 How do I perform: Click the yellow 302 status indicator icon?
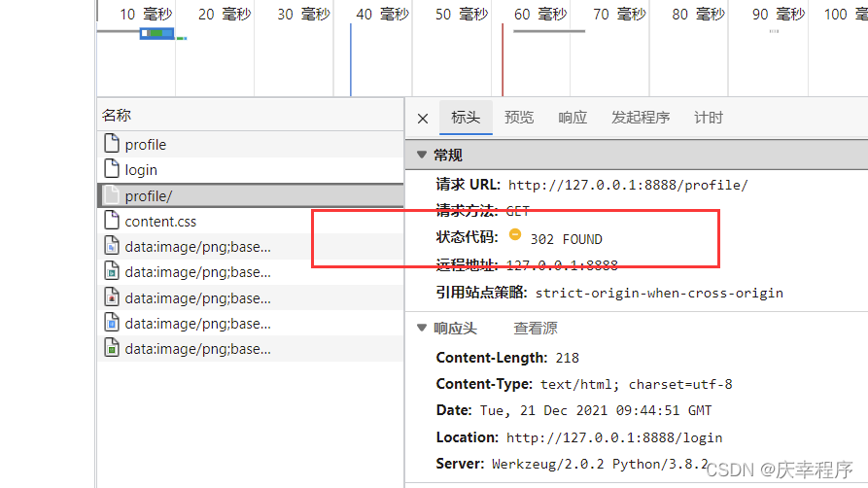pos(515,234)
